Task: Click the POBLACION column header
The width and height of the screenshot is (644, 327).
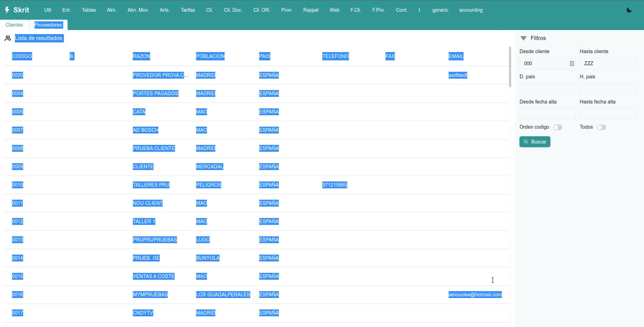Action: 210,56
